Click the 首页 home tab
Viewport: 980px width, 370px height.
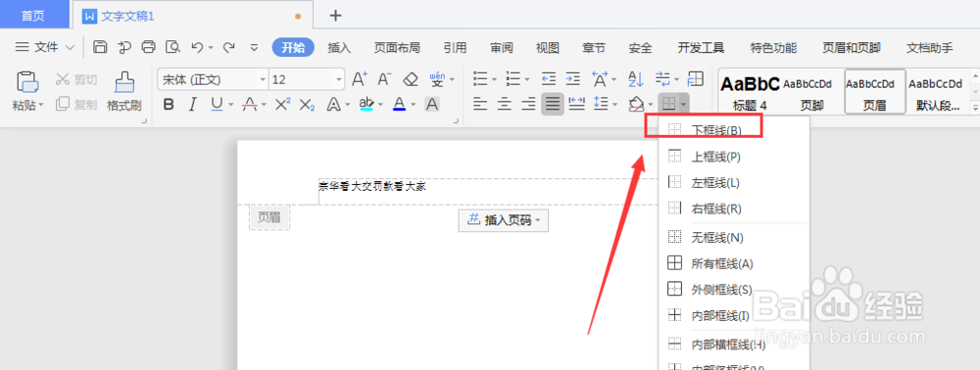33,15
